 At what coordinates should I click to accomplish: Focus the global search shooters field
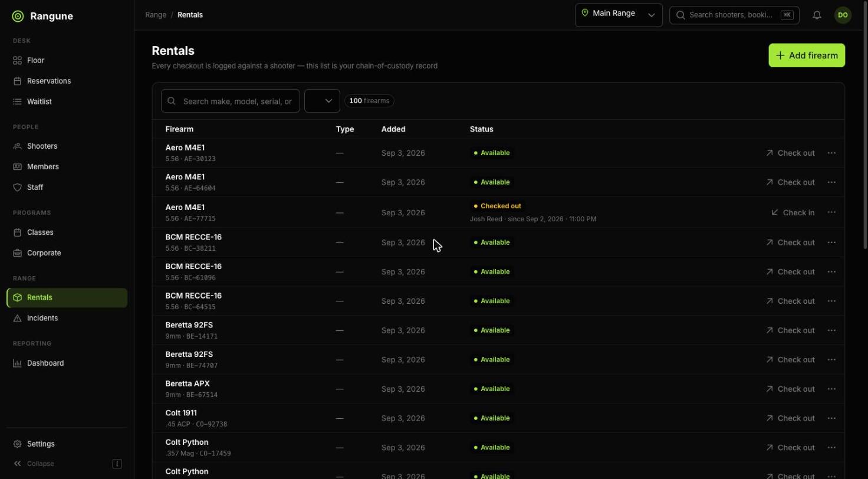[x=734, y=15]
